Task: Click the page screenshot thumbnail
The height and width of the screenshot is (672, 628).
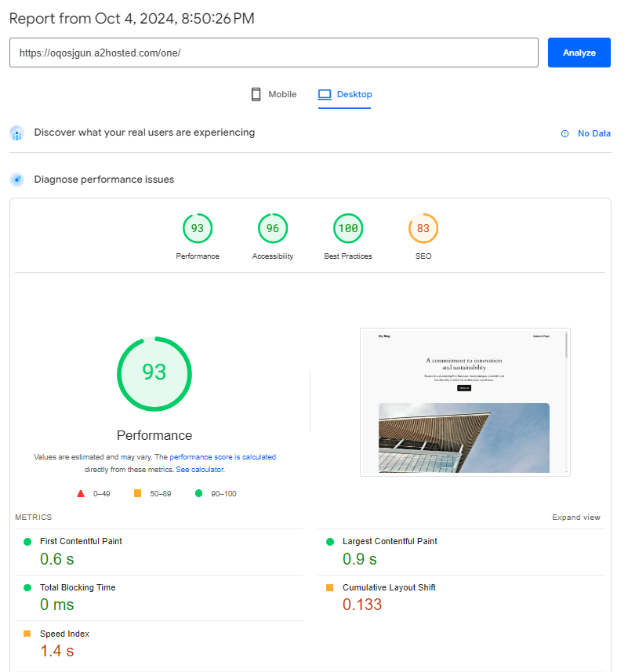Action: click(x=465, y=402)
